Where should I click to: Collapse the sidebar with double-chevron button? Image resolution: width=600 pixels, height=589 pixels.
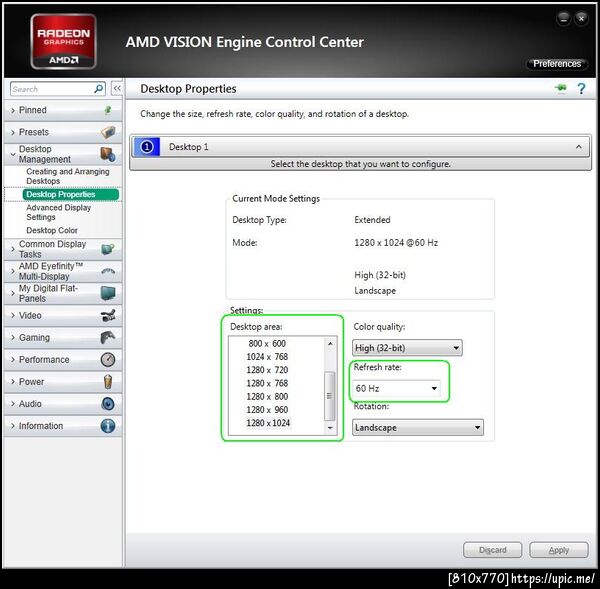click(117, 89)
